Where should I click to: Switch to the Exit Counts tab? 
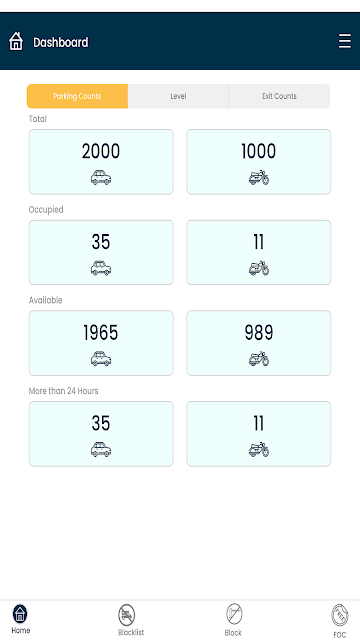point(279,96)
